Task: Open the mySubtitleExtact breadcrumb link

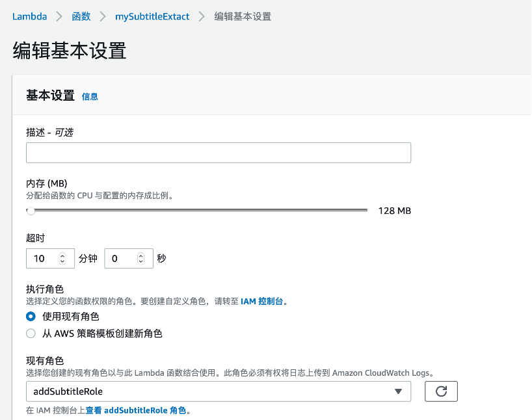Action: (x=152, y=16)
